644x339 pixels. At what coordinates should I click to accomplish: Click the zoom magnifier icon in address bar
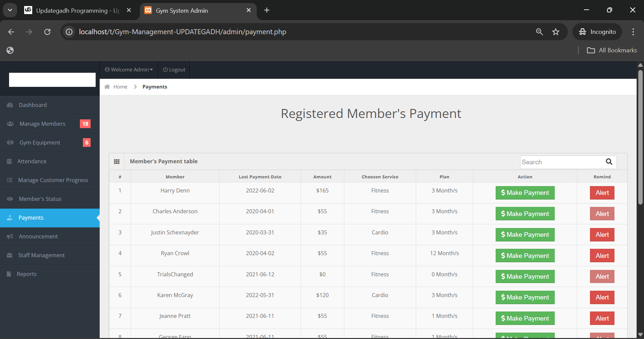pyautogui.click(x=539, y=32)
